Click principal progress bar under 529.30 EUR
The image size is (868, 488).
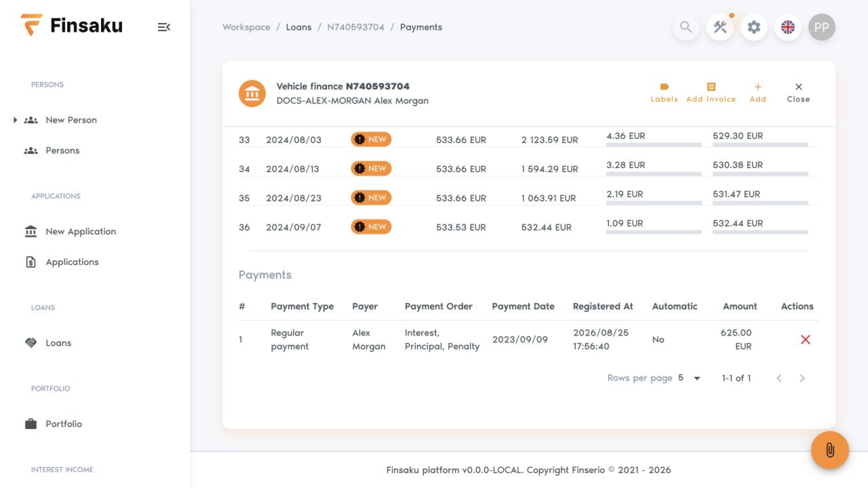tap(760, 145)
